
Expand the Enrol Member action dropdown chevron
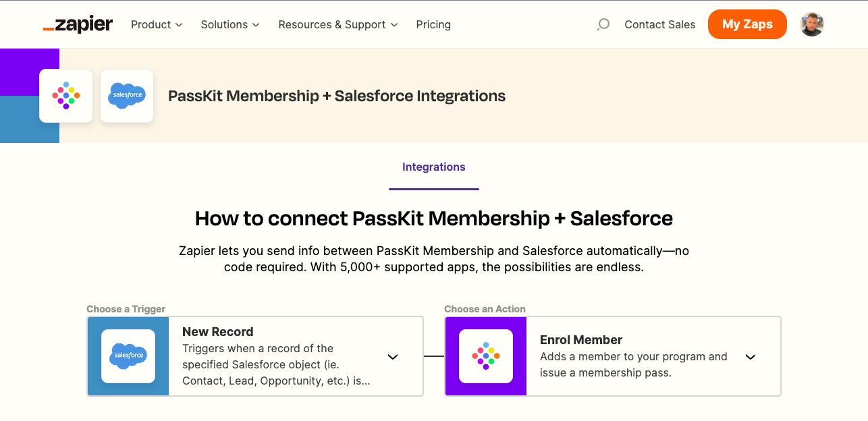pos(750,356)
